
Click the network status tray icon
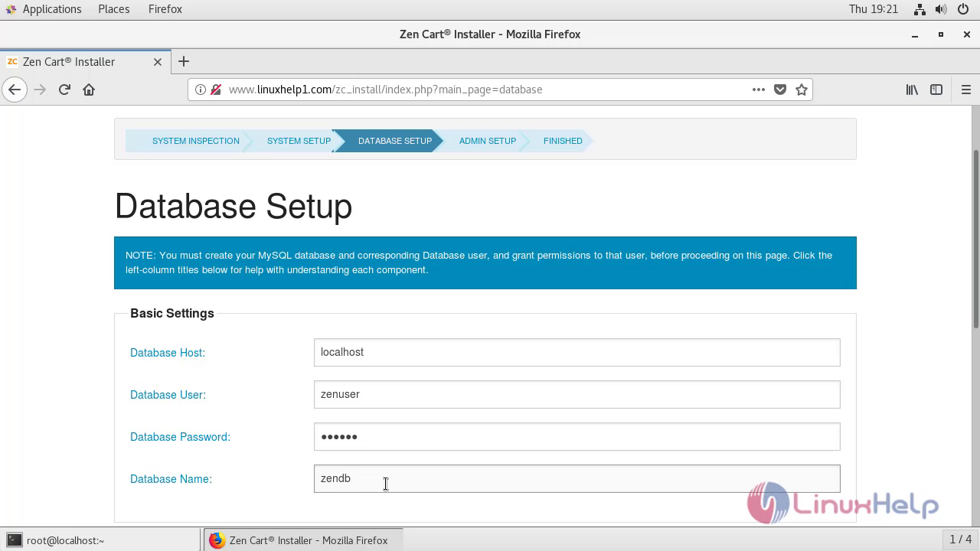(x=920, y=9)
